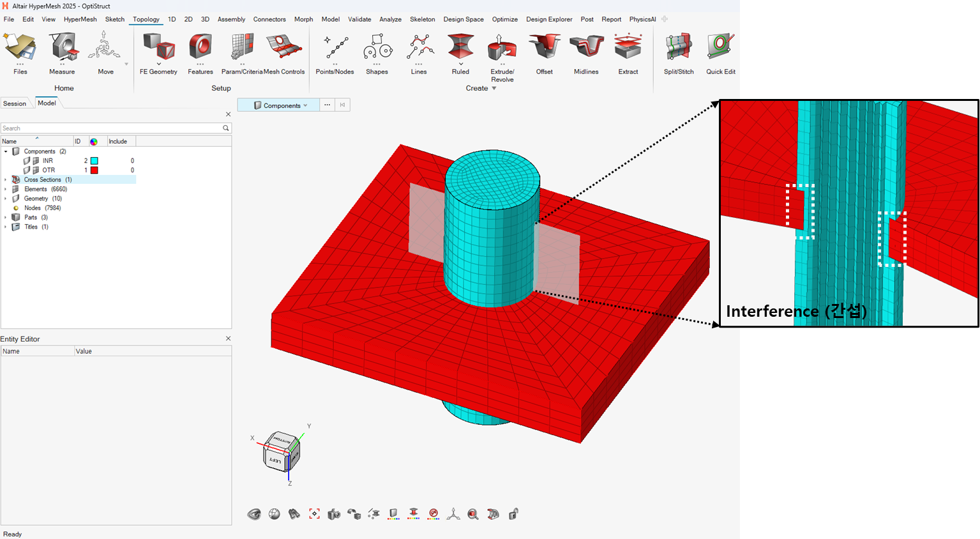This screenshot has width=980, height=539.
Task: Switch to the Session browser tab
Action: coord(15,103)
